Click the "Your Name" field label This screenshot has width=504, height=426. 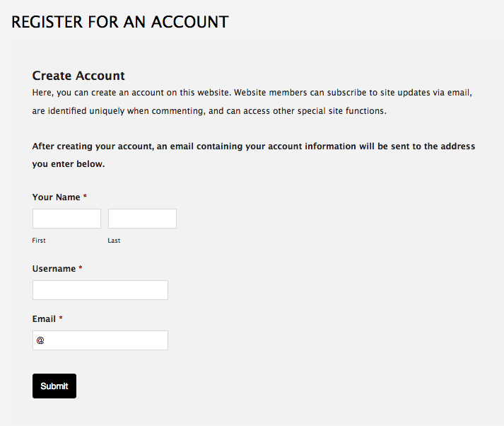(56, 197)
